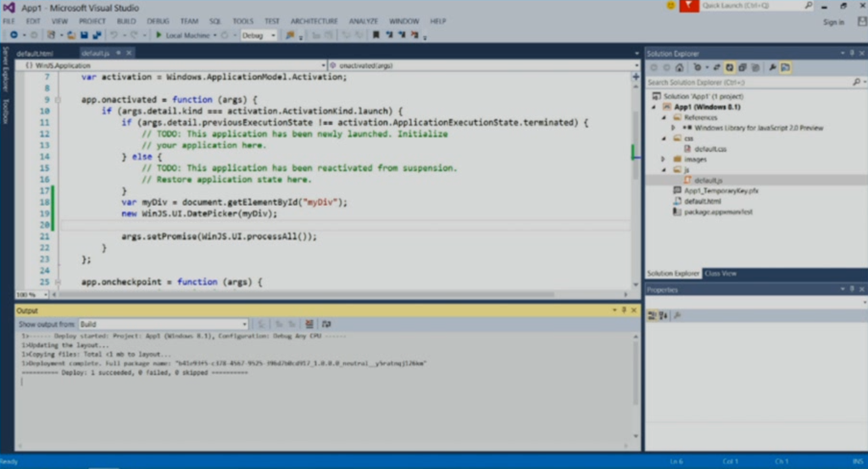Click the Quick Launch search field

pos(755,6)
